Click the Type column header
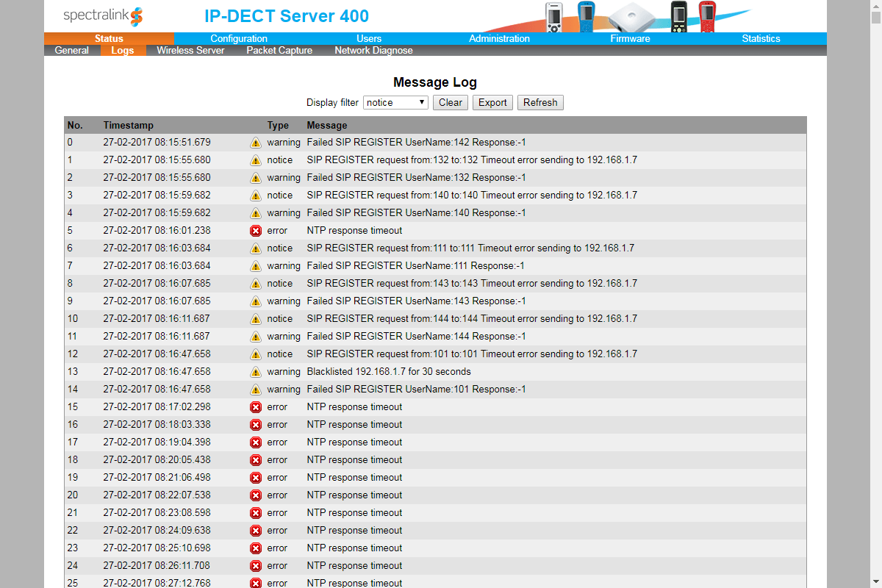 [278, 126]
